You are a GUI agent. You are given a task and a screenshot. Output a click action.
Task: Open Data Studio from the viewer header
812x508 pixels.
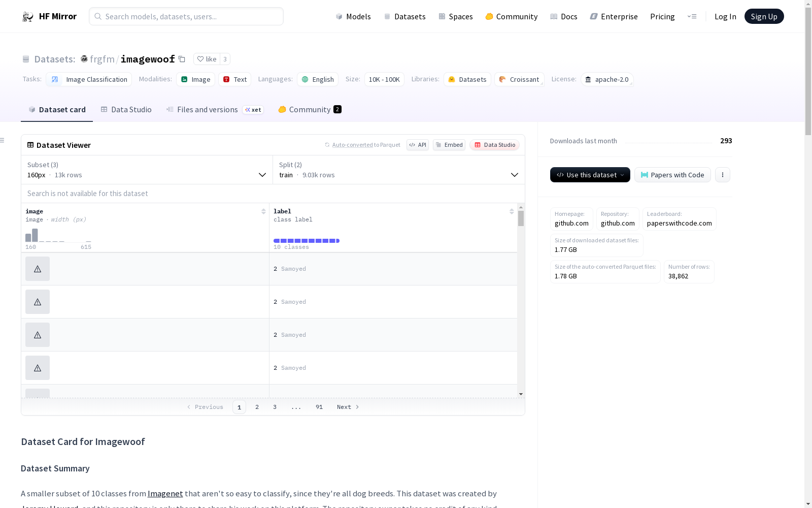[x=495, y=145]
